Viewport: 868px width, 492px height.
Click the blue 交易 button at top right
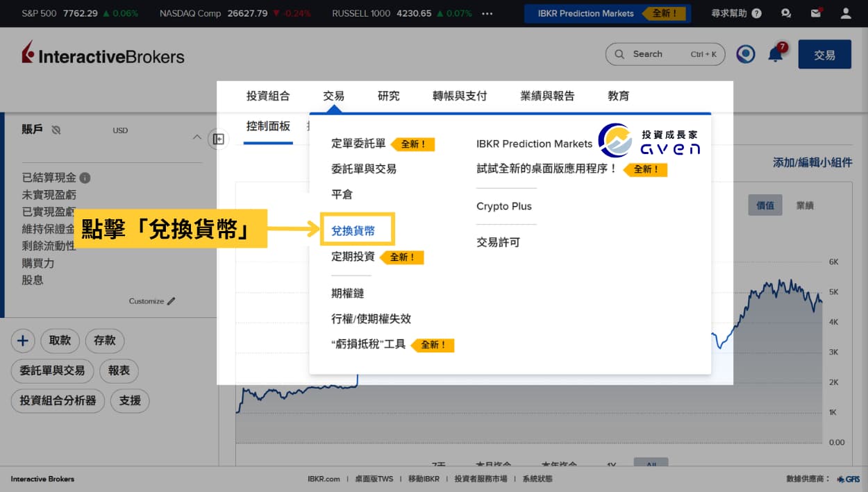pyautogui.click(x=825, y=54)
